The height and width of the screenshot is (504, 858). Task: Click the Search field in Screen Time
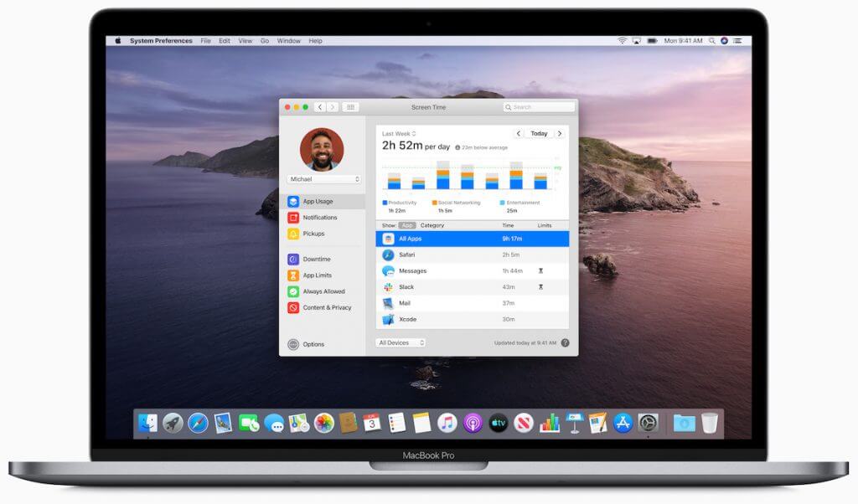pyautogui.click(x=539, y=107)
